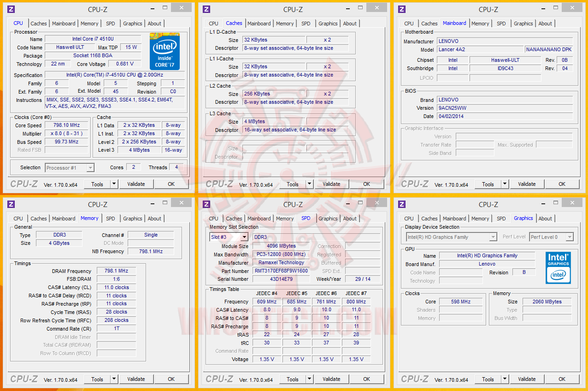The width and height of the screenshot is (588, 391).
Task: Click the BIOS Date value 04/02/2014
Action: (x=505, y=116)
